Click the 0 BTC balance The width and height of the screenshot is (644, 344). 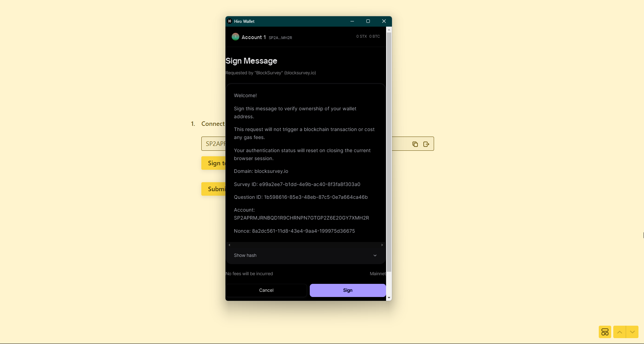coord(375,36)
